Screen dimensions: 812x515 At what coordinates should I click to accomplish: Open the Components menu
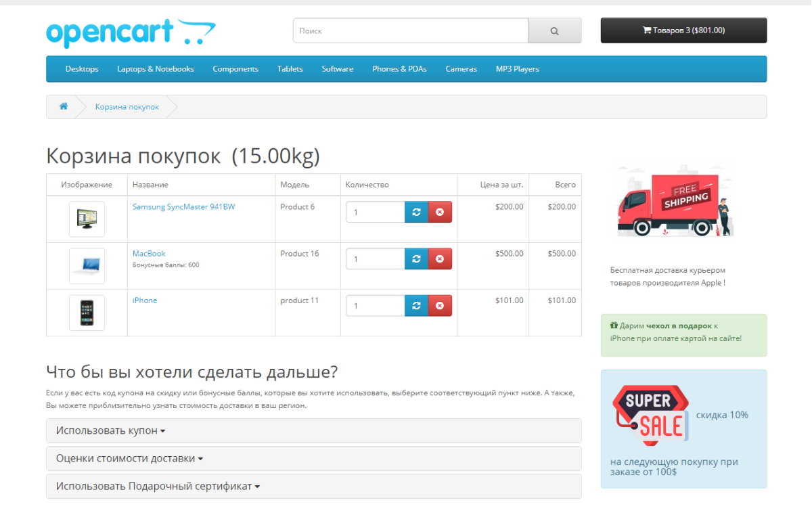235,69
